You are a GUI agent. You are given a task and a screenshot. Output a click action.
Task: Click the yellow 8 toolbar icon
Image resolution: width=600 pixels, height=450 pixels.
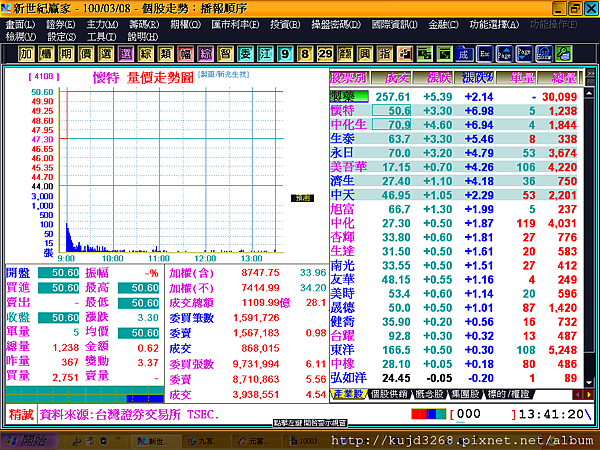(305, 54)
